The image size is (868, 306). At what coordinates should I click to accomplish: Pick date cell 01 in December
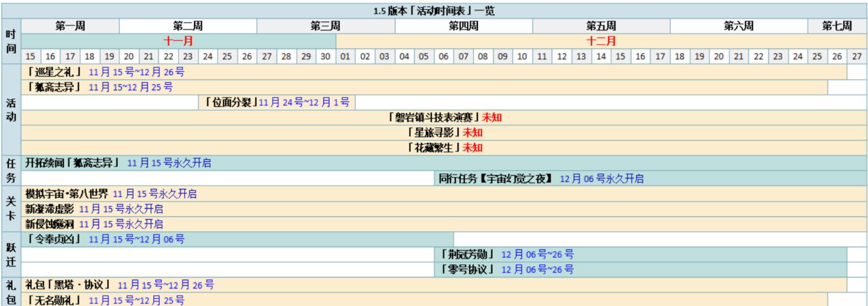tap(345, 56)
